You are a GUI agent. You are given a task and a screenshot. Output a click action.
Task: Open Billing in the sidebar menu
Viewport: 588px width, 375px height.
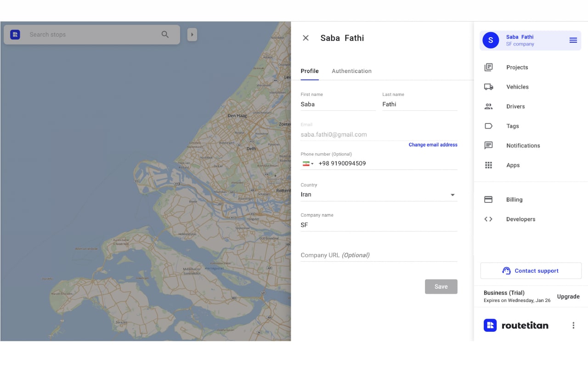pos(514,200)
